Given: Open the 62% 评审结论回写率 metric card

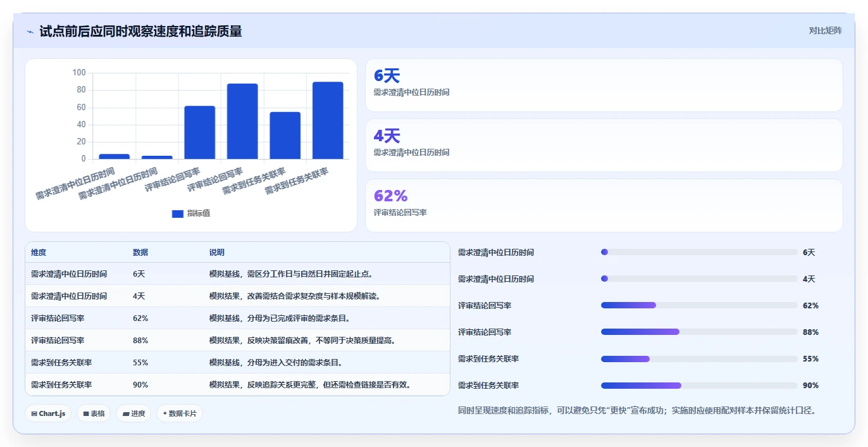Looking at the screenshot, I should pos(604,206).
